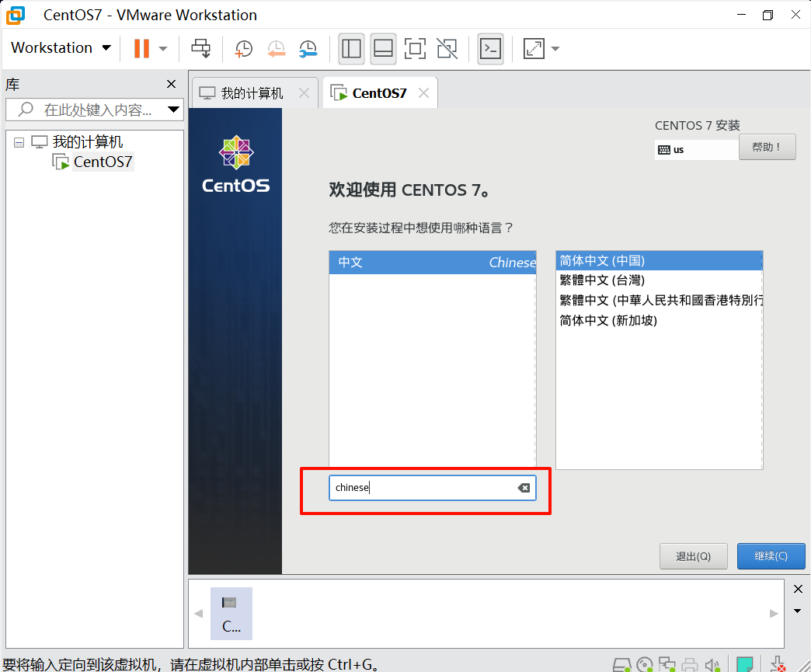
Task: Close the 我的计算机 tab
Action: click(x=305, y=93)
